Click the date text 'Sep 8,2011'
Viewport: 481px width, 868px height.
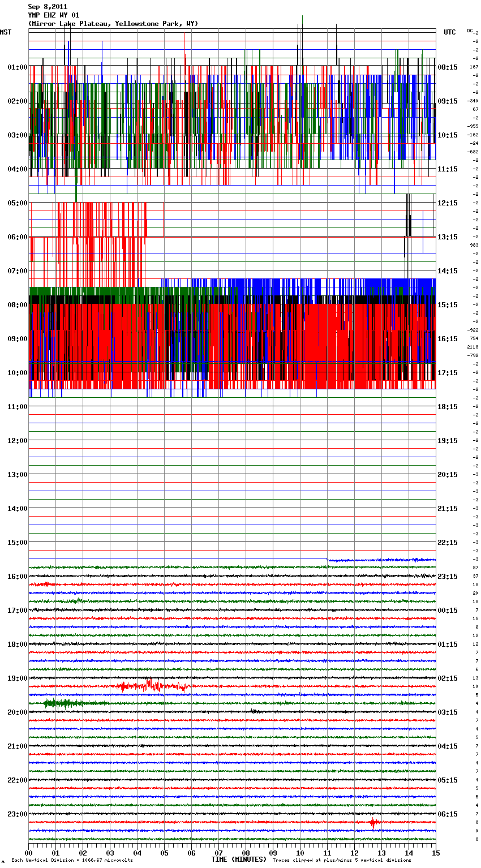48,7
